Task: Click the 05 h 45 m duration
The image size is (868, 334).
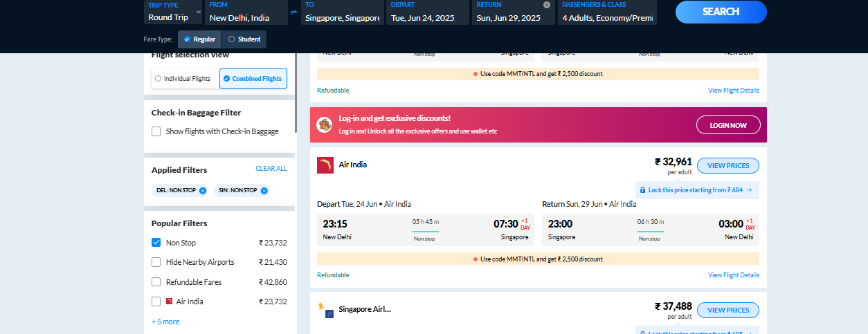Action: (x=426, y=221)
